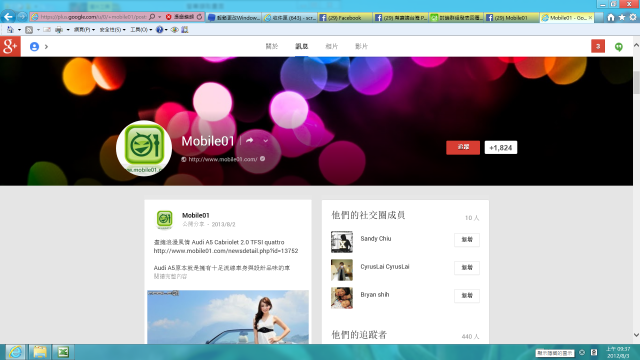This screenshot has width=640, height=360.
Task: Open File Explorer from the taskbar
Action: coord(40,352)
